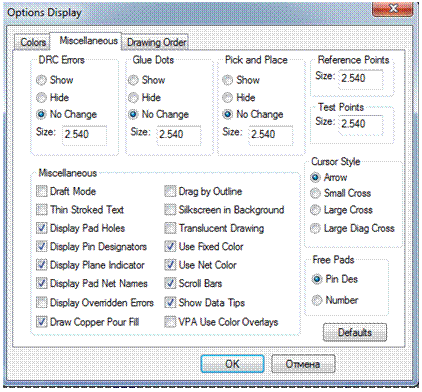Toggle Draw Copper Pour Fill checkbox
Viewport: 422px width, 392px height.
tap(42, 322)
